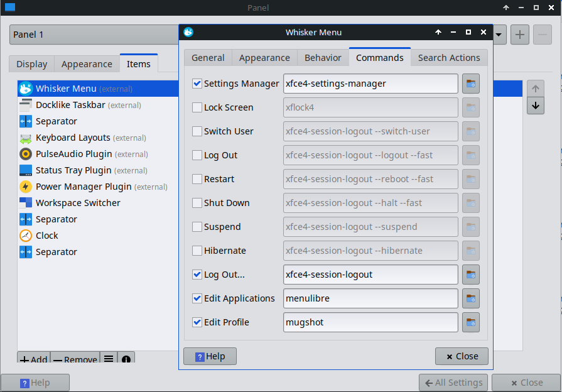Switch to the Panel Display tab

[31, 64]
